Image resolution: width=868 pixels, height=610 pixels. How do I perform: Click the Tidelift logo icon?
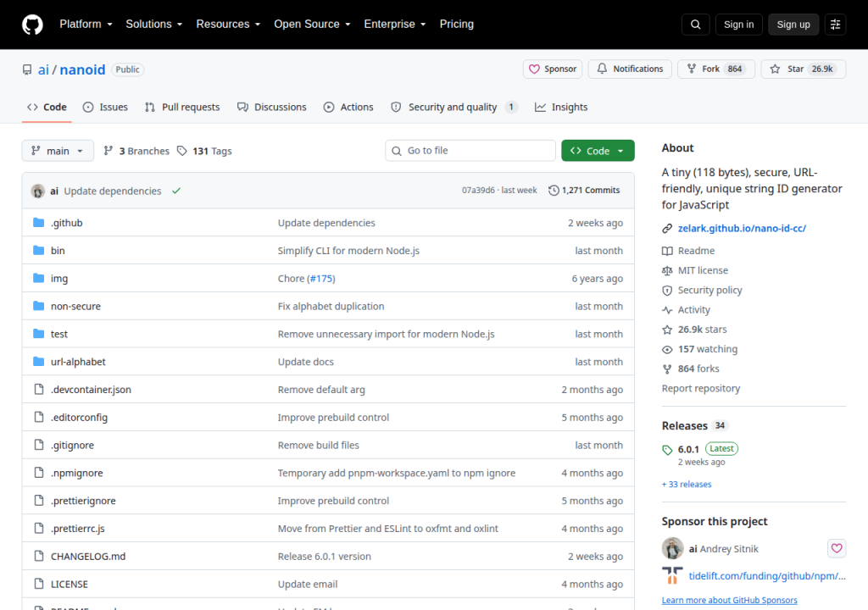pyautogui.click(x=672, y=575)
